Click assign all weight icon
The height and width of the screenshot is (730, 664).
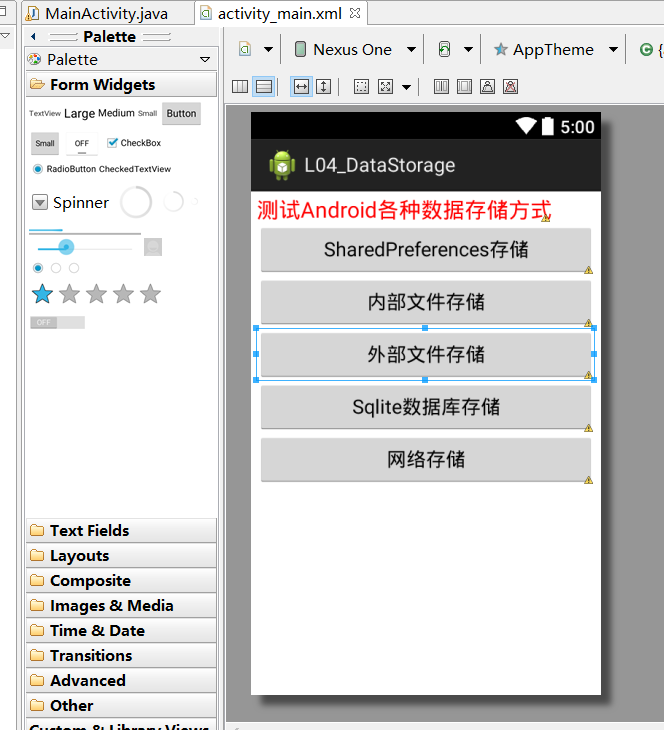pyautogui.click(x=464, y=87)
